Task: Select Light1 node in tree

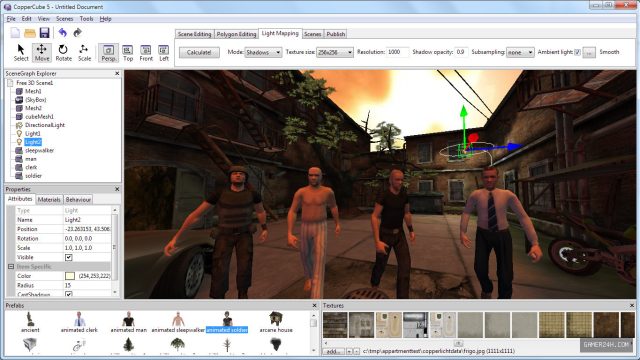Action: [33, 133]
